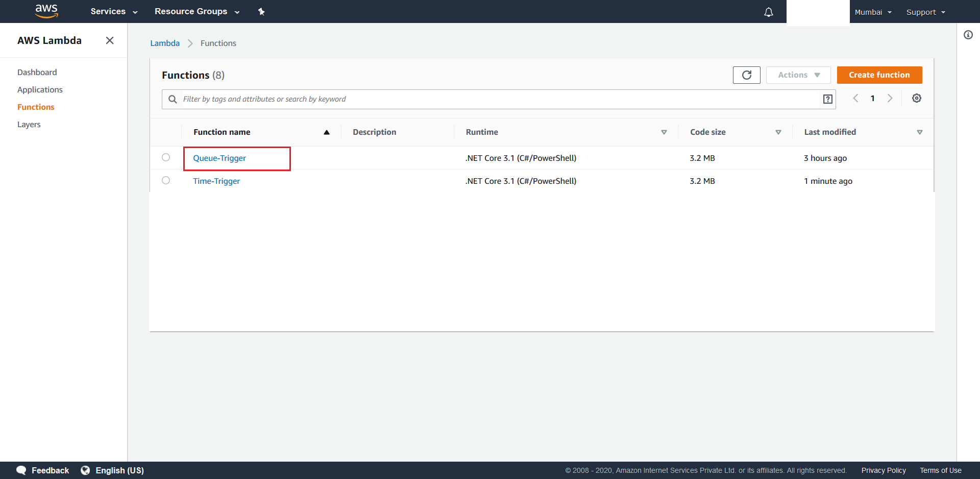
Task: Open the Terms of Use link
Action: coord(941,470)
